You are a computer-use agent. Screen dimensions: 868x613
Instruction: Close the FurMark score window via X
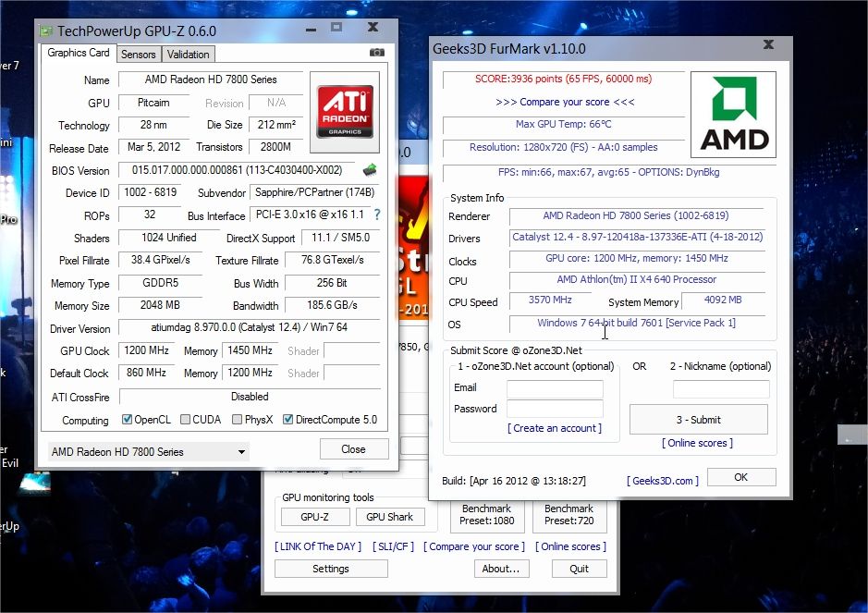[768, 44]
